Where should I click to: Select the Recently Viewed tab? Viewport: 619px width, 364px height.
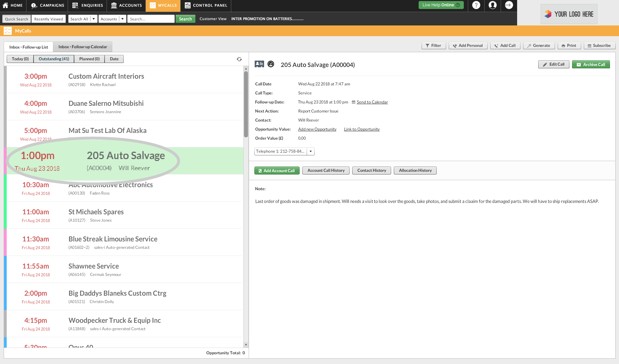pos(49,19)
